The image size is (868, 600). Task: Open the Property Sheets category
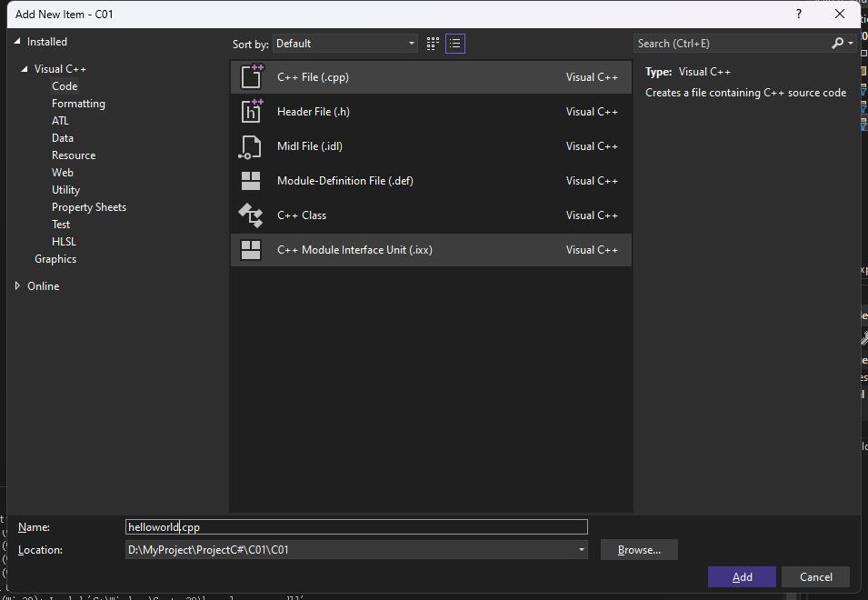[89, 207]
